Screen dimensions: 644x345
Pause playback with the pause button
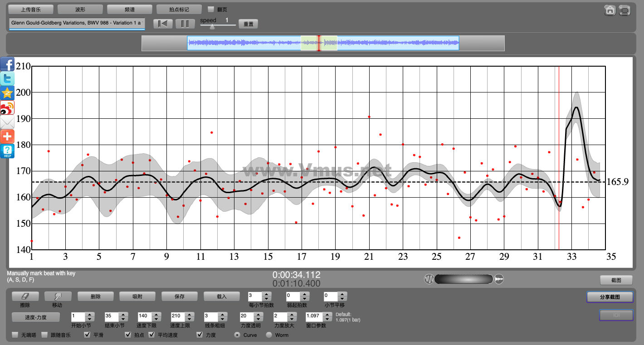tap(185, 24)
